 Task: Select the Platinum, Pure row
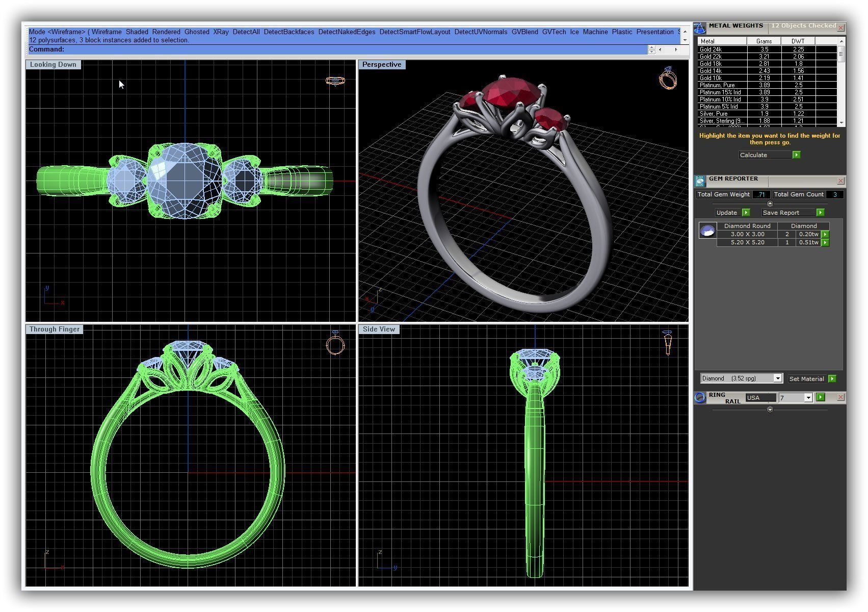pyautogui.click(x=767, y=85)
